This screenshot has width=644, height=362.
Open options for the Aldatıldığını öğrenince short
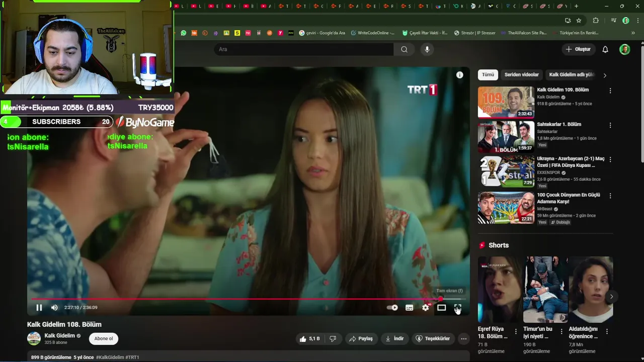coord(607,332)
